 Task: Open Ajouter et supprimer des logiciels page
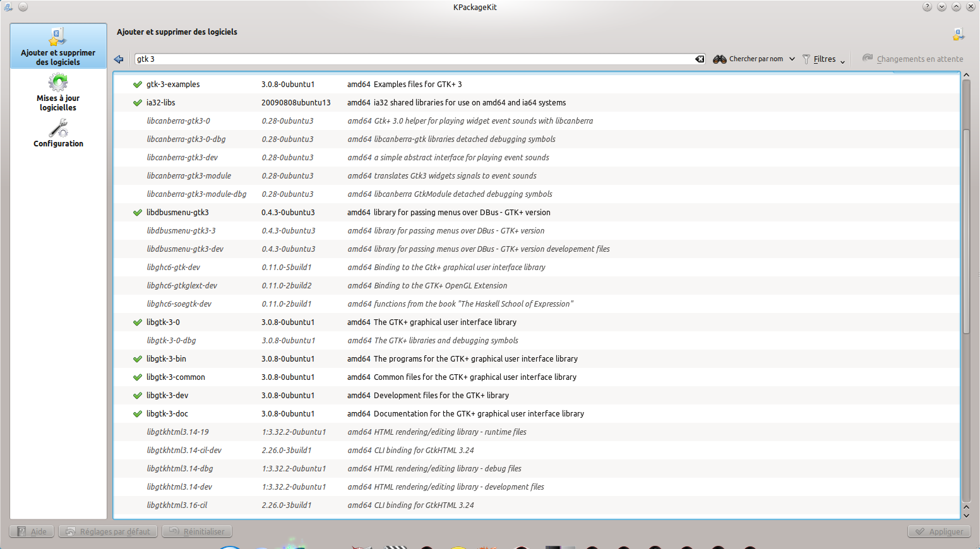pos(58,46)
